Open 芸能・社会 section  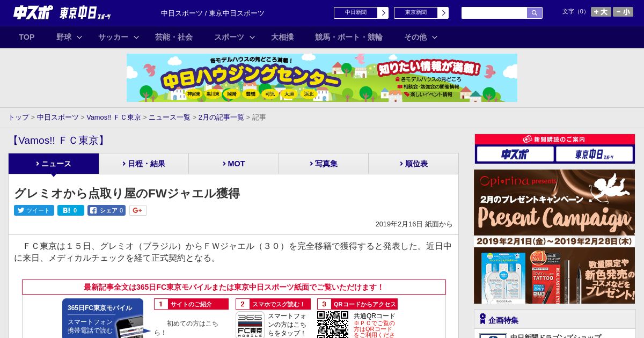point(174,37)
